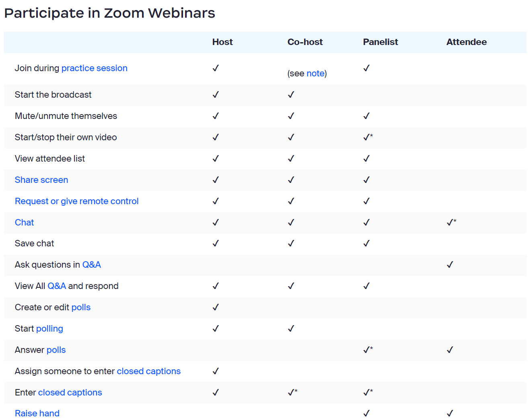This screenshot has height=420, width=529.
Task: Click Co-host asterisk checkmark for Enter closed captions
Action: [x=292, y=392]
